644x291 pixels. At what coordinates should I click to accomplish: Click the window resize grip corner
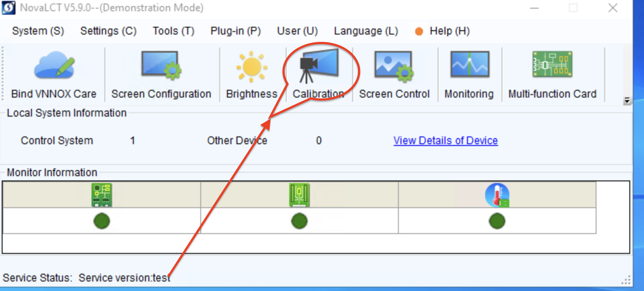627,281
